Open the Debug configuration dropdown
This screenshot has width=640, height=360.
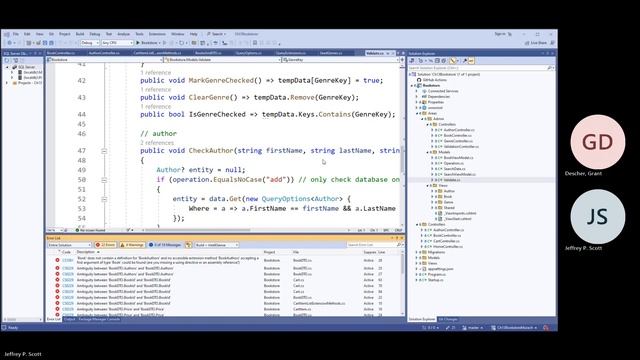(89, 42)
